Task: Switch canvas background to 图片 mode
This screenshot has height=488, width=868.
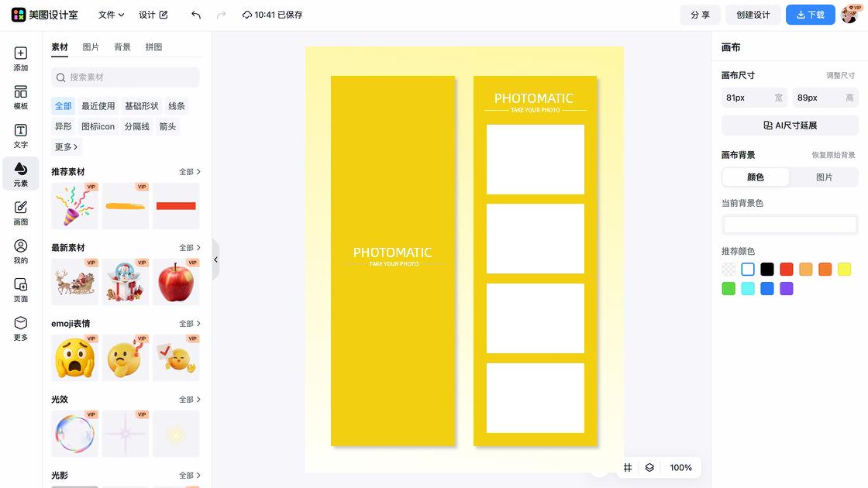Action: (x=824, y=177)
